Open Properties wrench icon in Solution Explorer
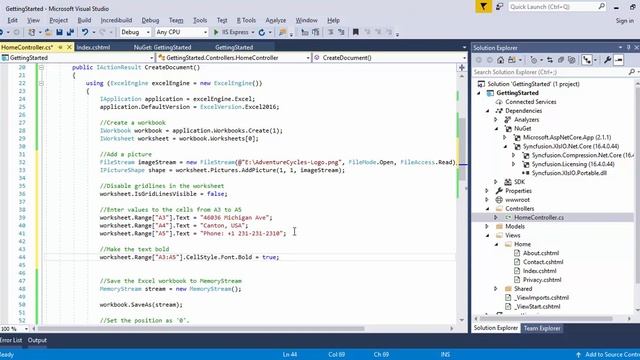Viewport: 640px width, 360px height. pos(607,60)
